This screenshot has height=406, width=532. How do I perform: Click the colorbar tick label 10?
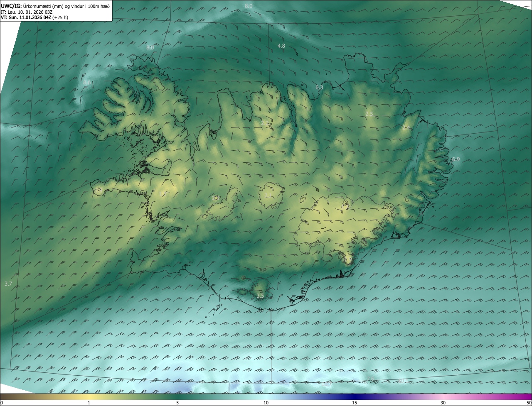pyautogui.click(x=266, y=403)
